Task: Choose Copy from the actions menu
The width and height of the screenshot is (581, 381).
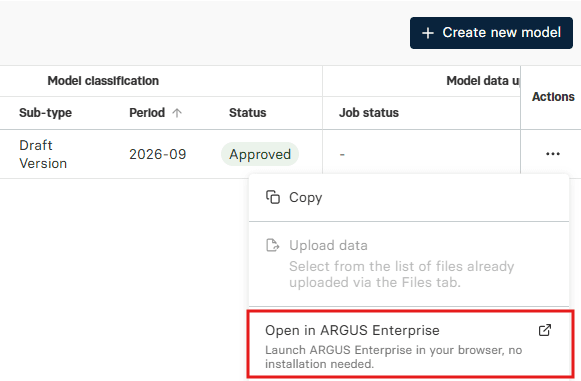Action: coord(409,198)
